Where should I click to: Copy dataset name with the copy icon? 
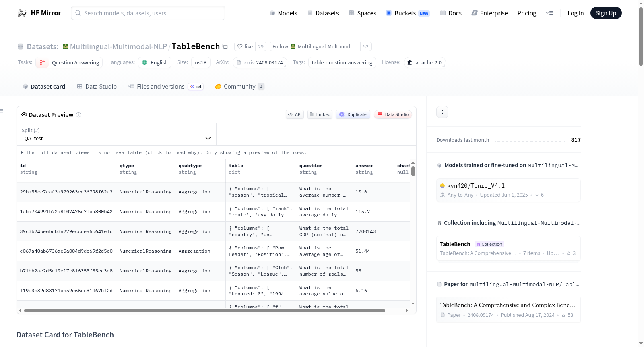click(225, 47)
